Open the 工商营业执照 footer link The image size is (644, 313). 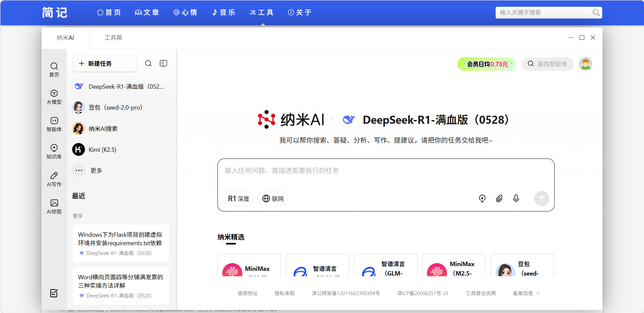click(x=481, y=293)
